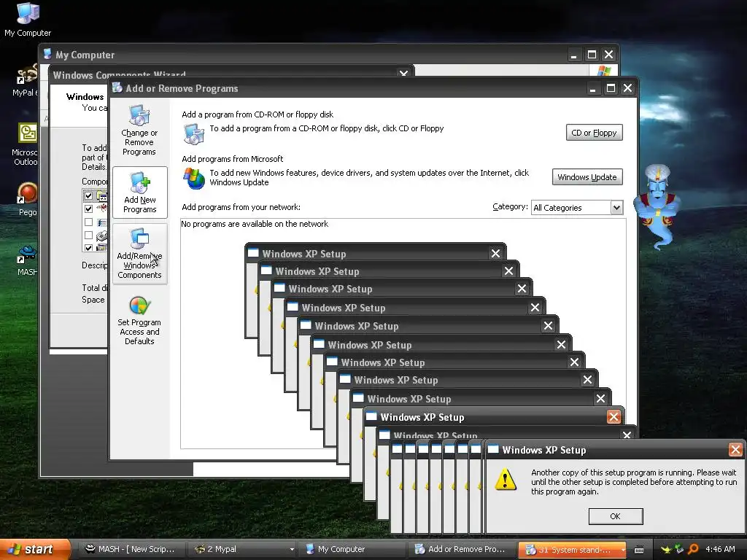The width and height of the screenshot is (747, 560).
Task: Switch to System stand-by taskbar group
Action: click(x=572, y=550)
